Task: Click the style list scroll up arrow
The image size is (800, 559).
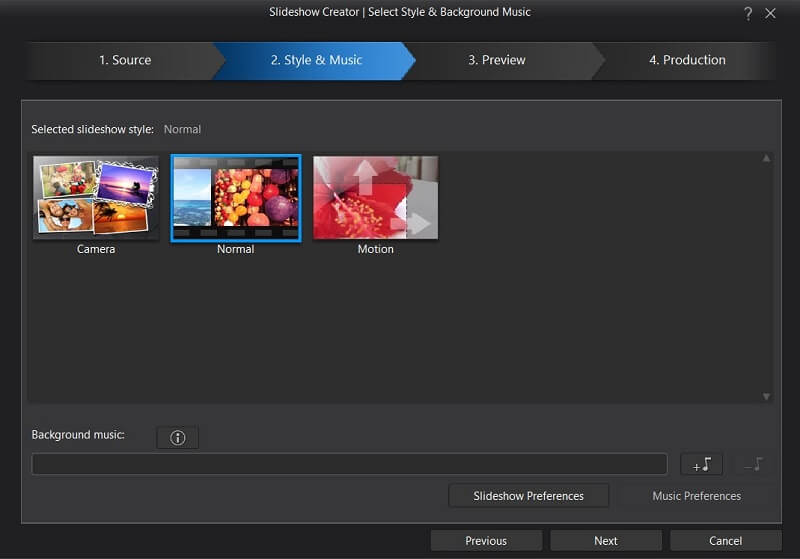Action: [x=766, y=159]
